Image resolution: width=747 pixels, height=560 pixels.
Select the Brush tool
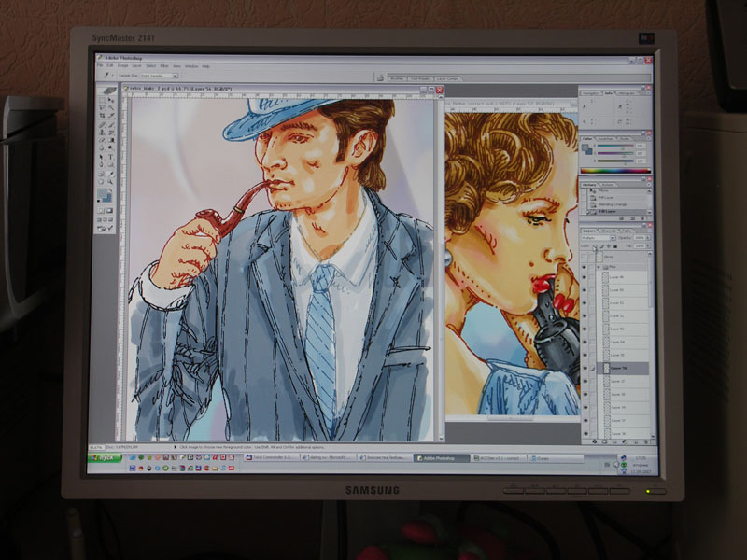(111, 125)
